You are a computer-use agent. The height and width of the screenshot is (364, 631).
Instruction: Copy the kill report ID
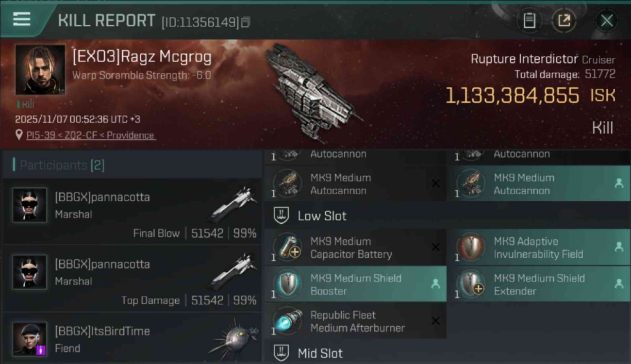coord(246,22)
